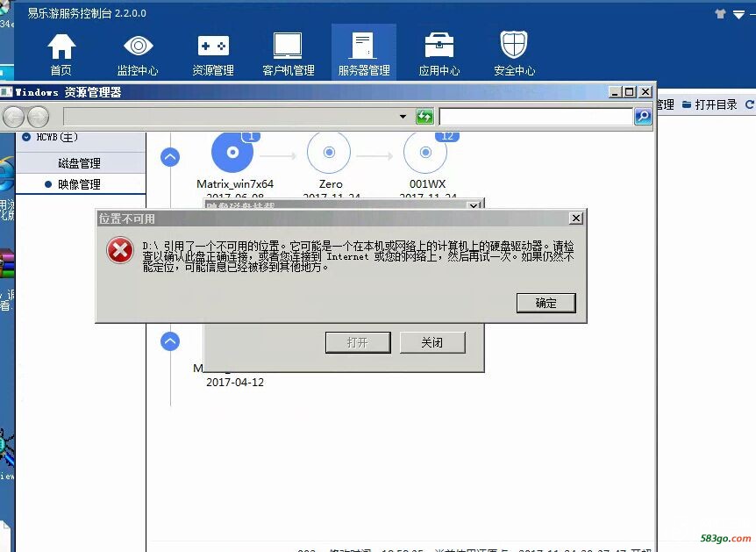Click 确定 in the error dialog
This screenshot has width=756, height=552.
pyautogui.click(x=546, y=303)
